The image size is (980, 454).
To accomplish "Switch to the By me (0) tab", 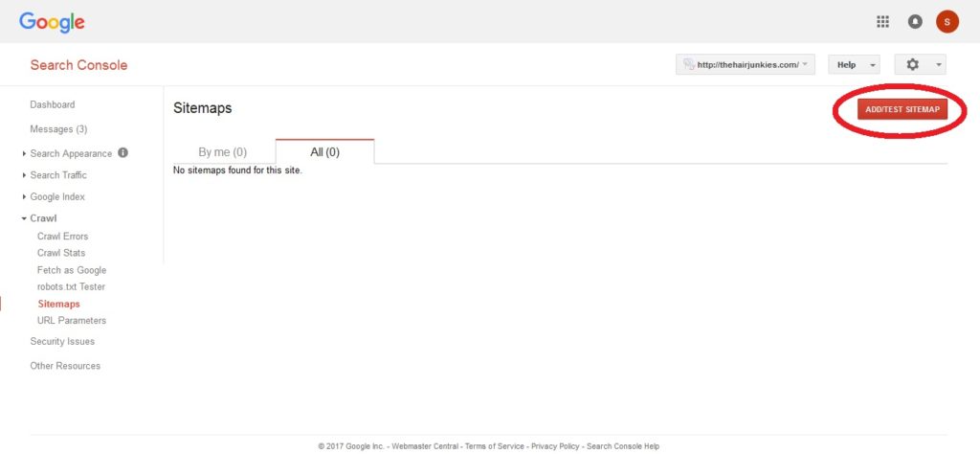I will 222,152.
